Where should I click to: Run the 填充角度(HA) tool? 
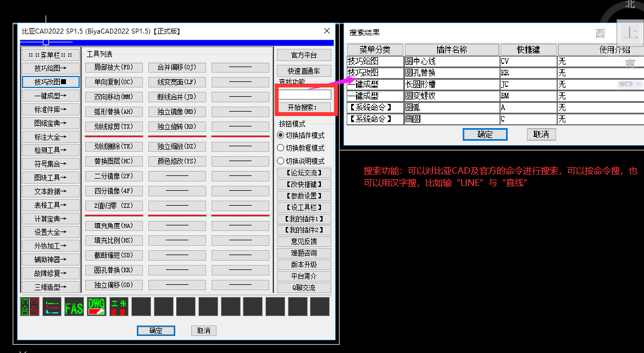point(114,225)
